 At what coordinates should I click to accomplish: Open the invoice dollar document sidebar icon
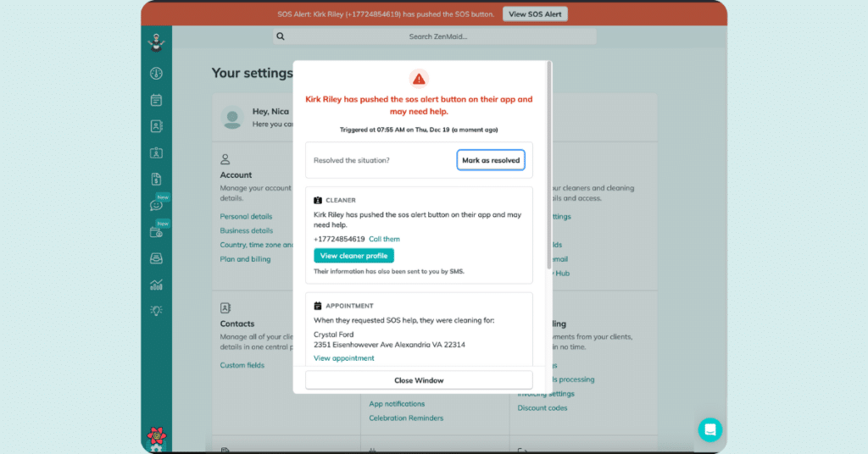coord(156,179)
